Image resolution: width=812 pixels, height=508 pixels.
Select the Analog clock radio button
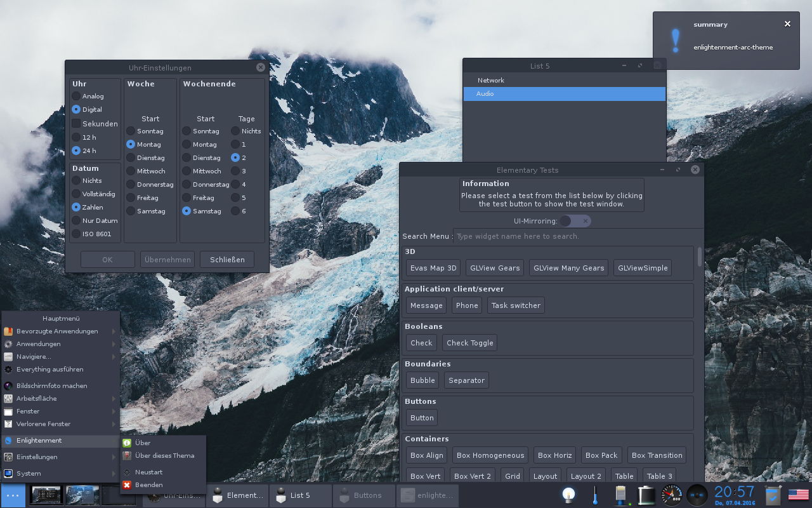(x=75, y=96)
